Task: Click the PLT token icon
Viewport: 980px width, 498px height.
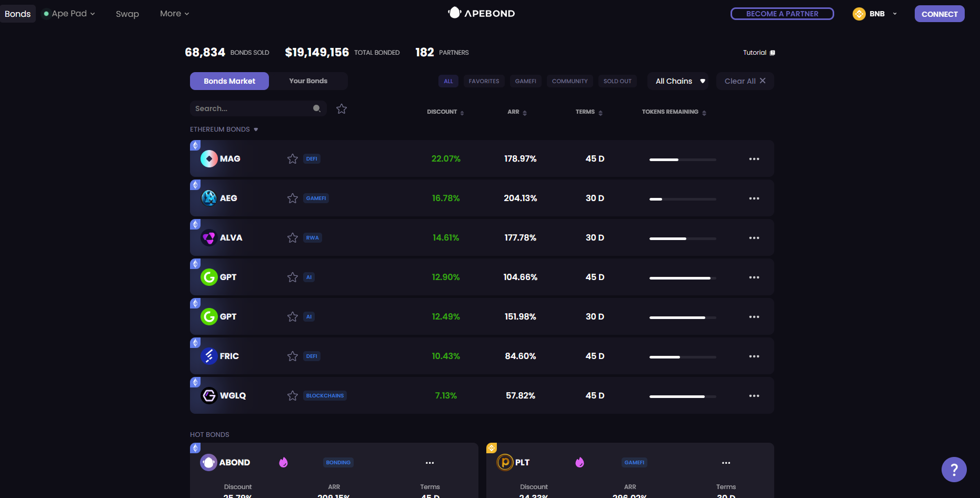Action: point(505,462)
